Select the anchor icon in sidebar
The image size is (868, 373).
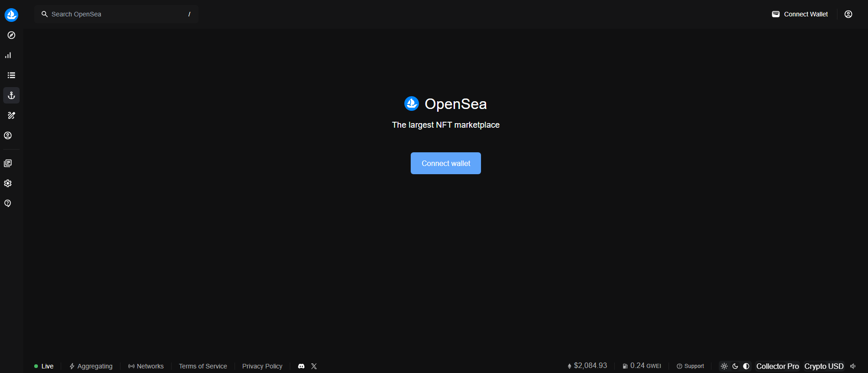[x=11, y=95]
